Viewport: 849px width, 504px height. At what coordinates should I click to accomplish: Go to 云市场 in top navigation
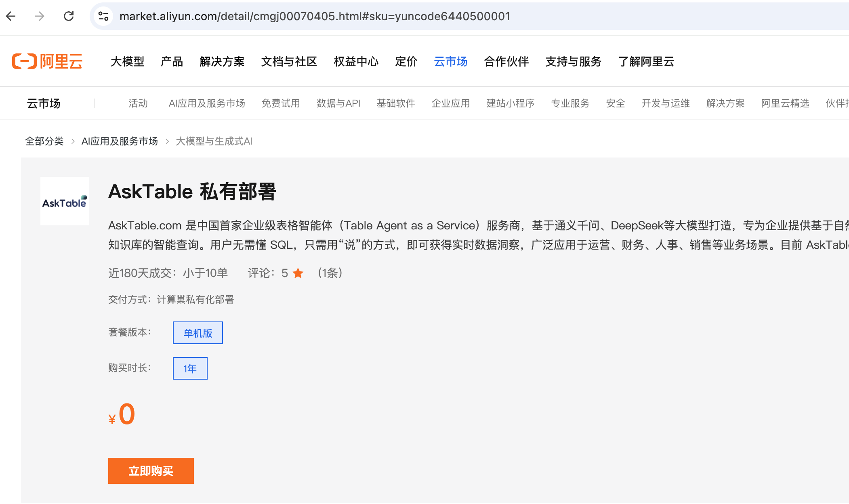[x=450, y=61]
